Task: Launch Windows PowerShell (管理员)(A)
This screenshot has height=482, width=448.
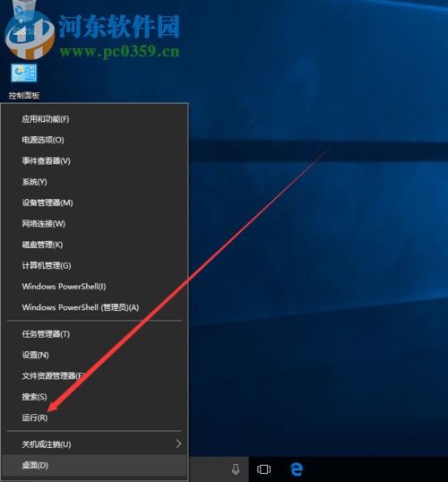Action: (95, 307)
